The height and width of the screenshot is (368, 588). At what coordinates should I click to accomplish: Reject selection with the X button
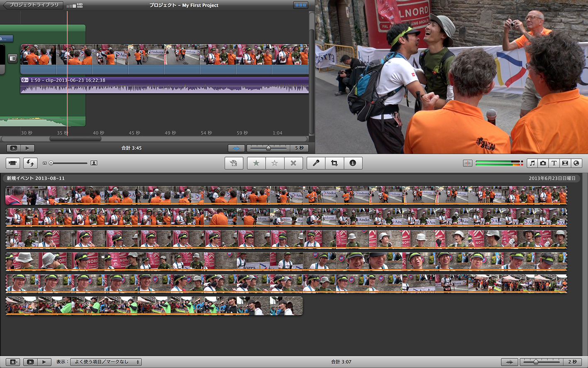point(293,163)
